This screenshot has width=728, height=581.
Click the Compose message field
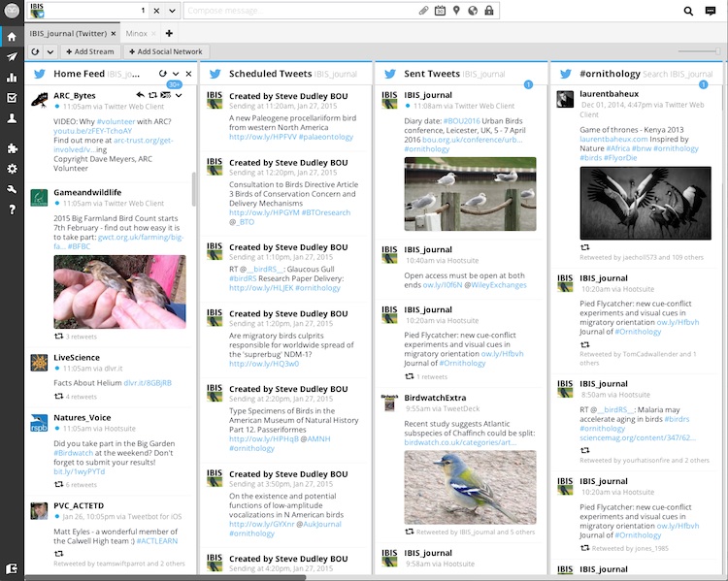301,11
